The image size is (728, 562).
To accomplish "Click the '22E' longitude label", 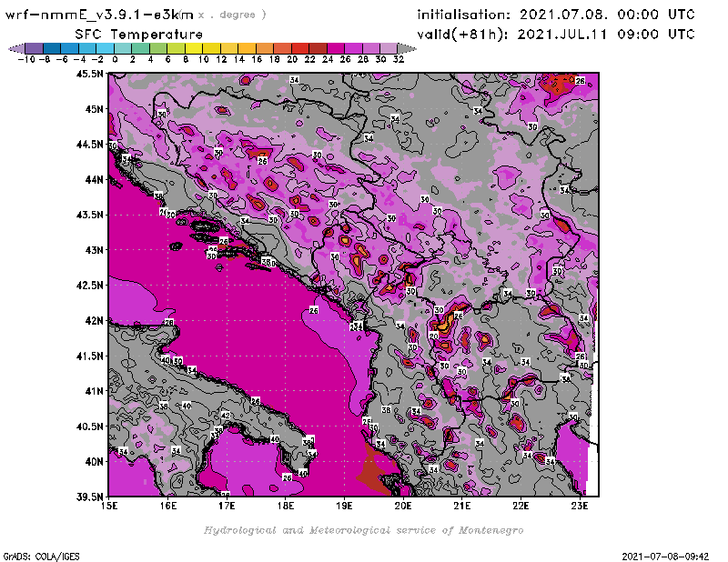I will click(x=521, y=506).
